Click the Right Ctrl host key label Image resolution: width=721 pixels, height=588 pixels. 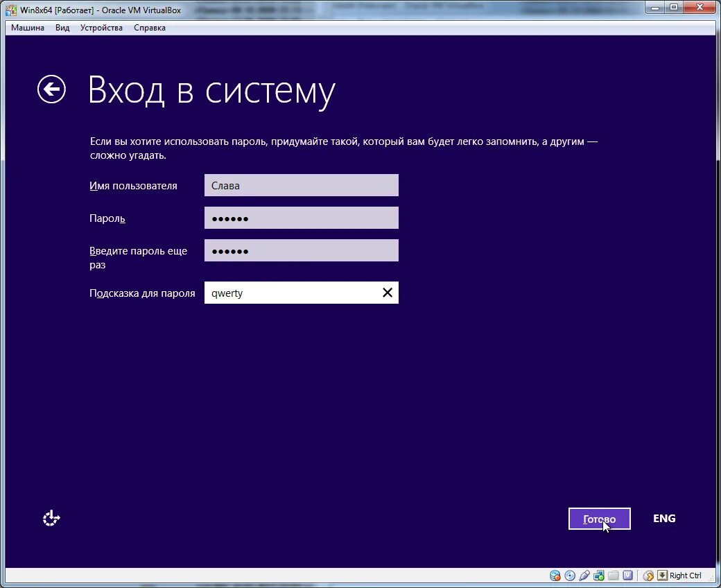[x=685, y=575]
